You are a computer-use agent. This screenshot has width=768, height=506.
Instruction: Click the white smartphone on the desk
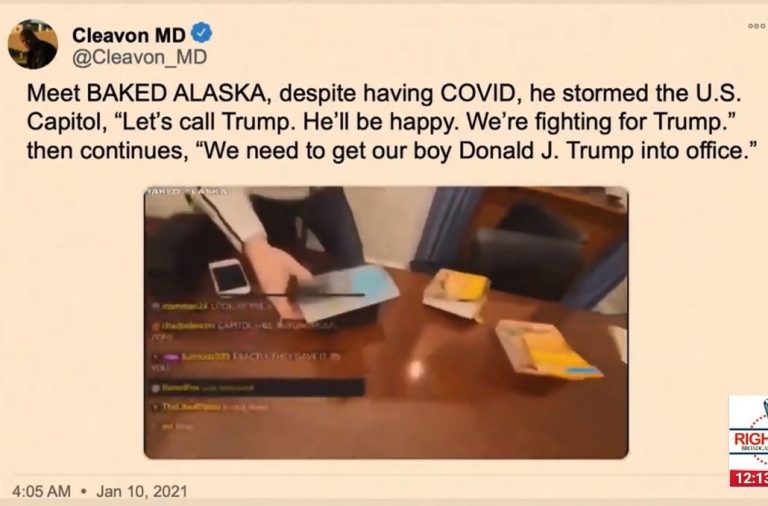coord(229,277)
